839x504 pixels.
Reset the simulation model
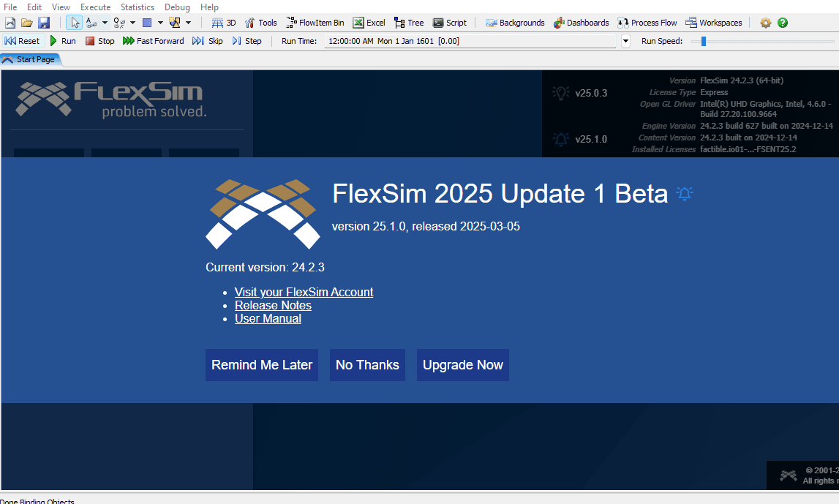(22, 41)
